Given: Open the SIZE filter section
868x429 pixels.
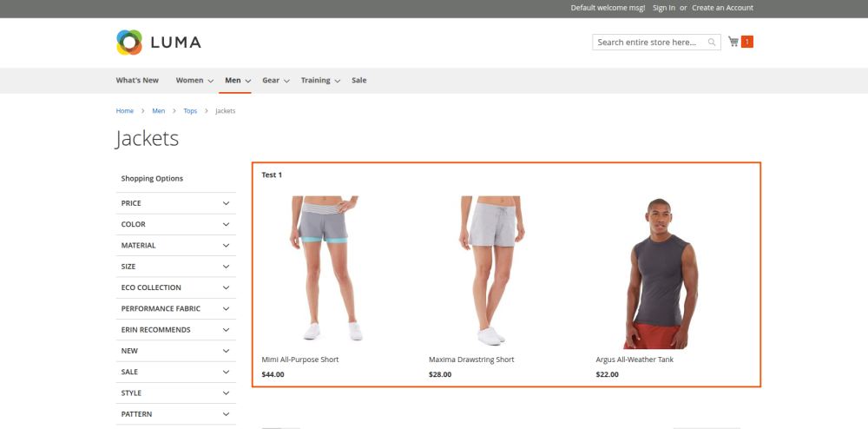Looking at the screenshot, I should [x=175, y=267].
